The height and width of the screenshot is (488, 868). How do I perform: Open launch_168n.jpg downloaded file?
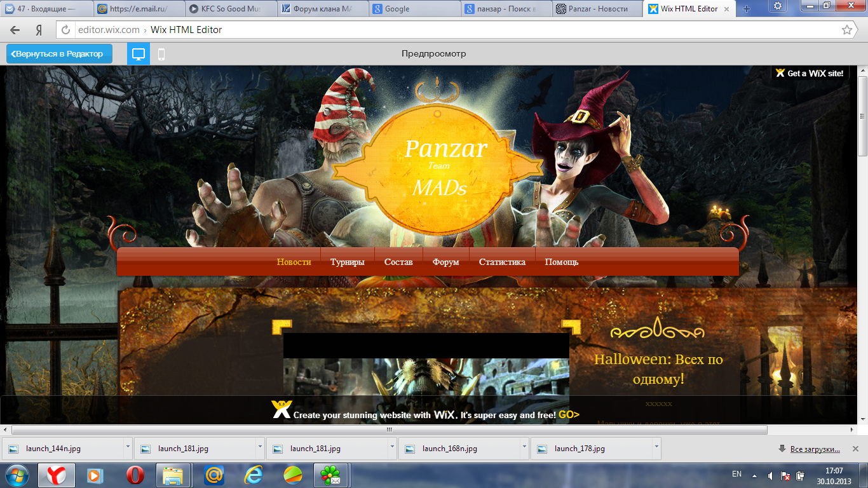[459, 448]
